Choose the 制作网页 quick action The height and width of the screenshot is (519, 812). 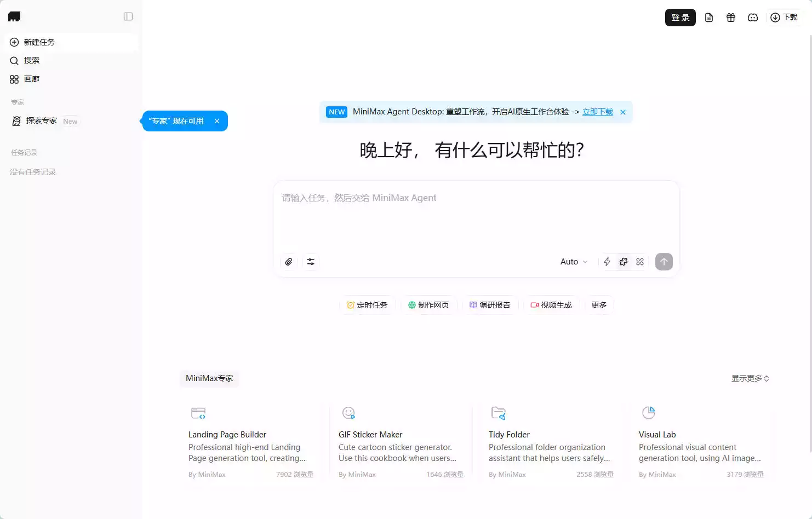tap(428, 305)
